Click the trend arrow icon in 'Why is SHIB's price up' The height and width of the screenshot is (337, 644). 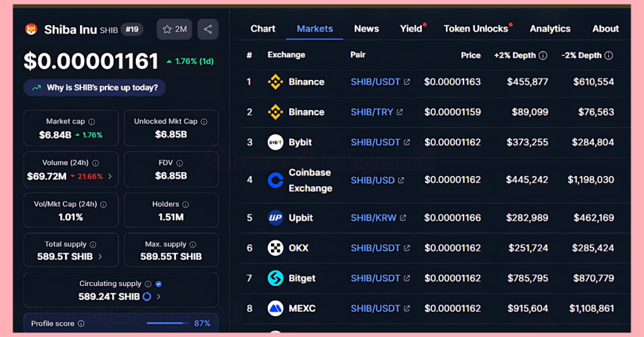tap(36, 87)
